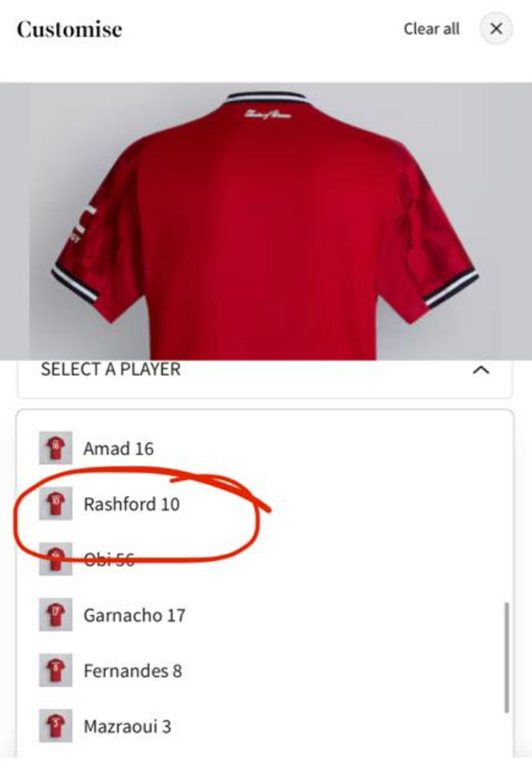The height and width of the screenshot is (766, 532).
Task: Collapse the Select a Player chevron
Action: coord(481,370)
